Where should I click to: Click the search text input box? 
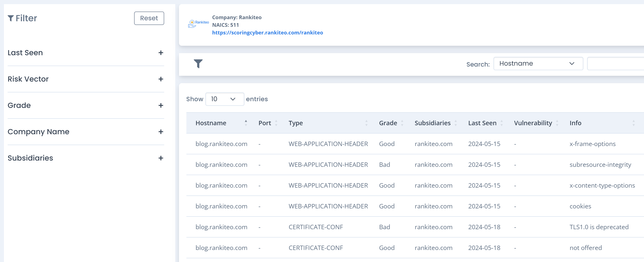615,64
